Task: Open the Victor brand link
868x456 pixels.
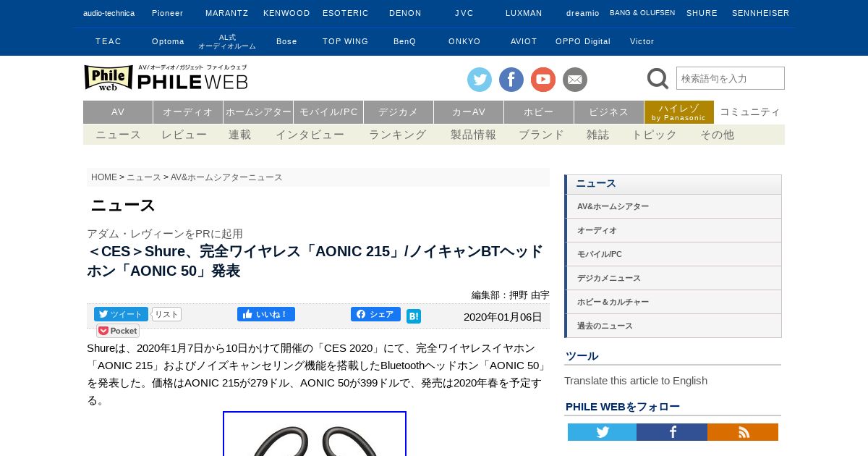Action: [x=642, y=41]
